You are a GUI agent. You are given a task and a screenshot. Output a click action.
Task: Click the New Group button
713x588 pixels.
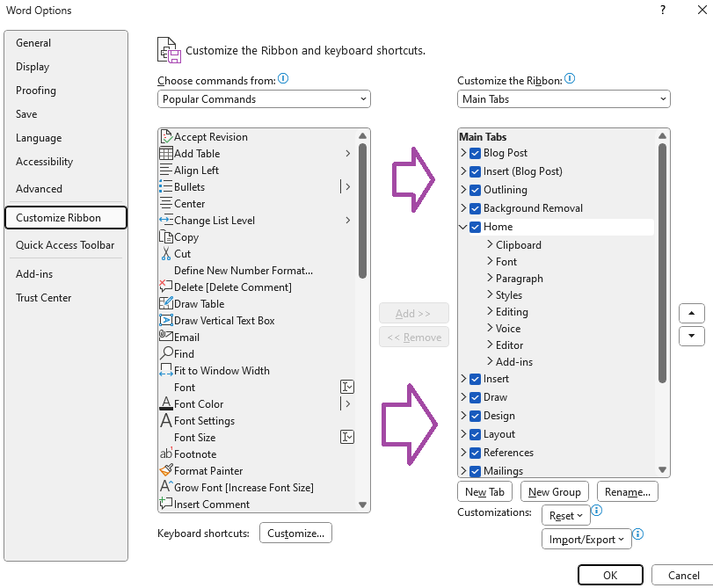click(554, 491)
